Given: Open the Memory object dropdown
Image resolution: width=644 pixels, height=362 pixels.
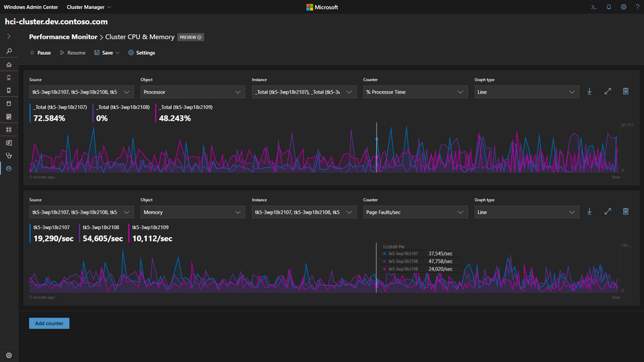Looking at the screenshot, I should [192, 212].
